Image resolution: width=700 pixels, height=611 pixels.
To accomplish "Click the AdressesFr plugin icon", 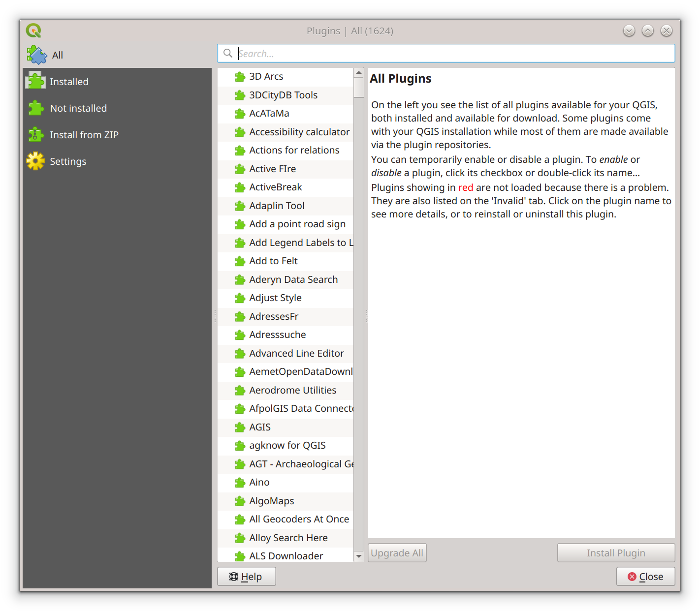I will coord(240,316).
